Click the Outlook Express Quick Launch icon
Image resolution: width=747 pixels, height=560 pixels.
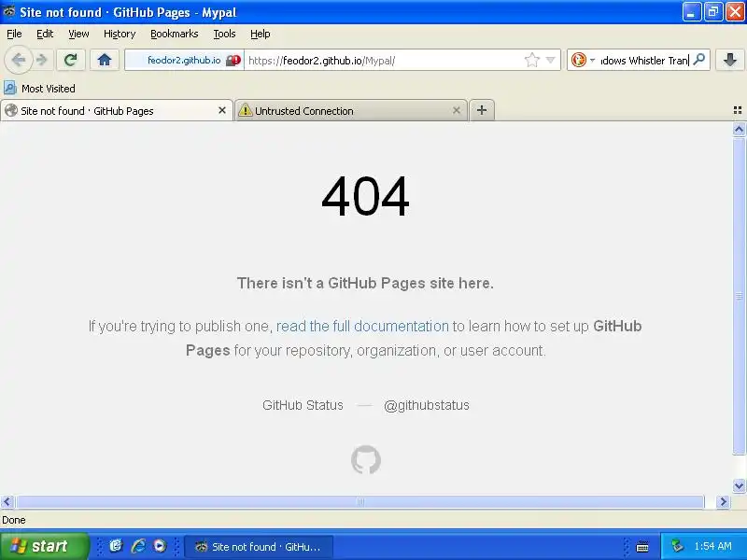pyautogui.click(x=116, y=546)
